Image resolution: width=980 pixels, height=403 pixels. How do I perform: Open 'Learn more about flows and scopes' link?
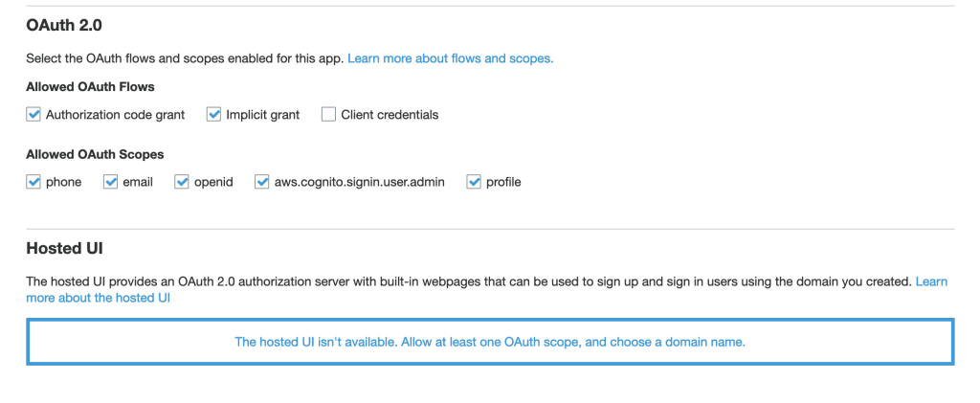(450, 58)
